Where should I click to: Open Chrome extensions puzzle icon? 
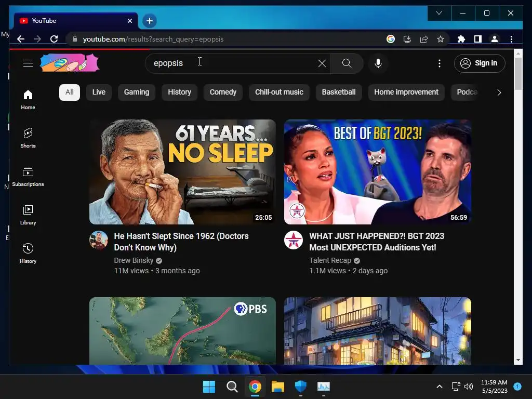pyautogui.click(x=461, y=39)
